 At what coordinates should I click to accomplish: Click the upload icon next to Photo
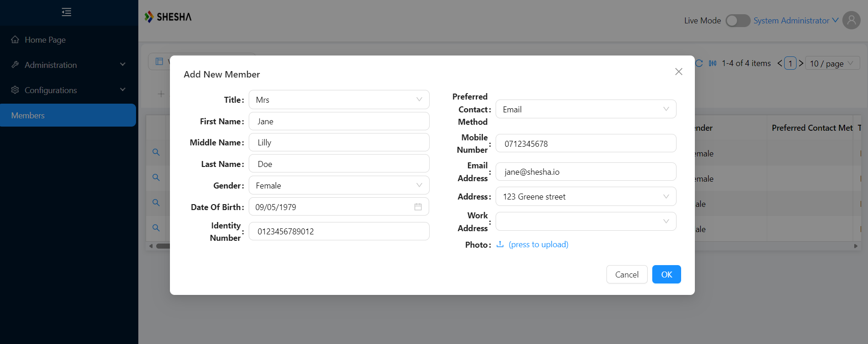point(500,244)
